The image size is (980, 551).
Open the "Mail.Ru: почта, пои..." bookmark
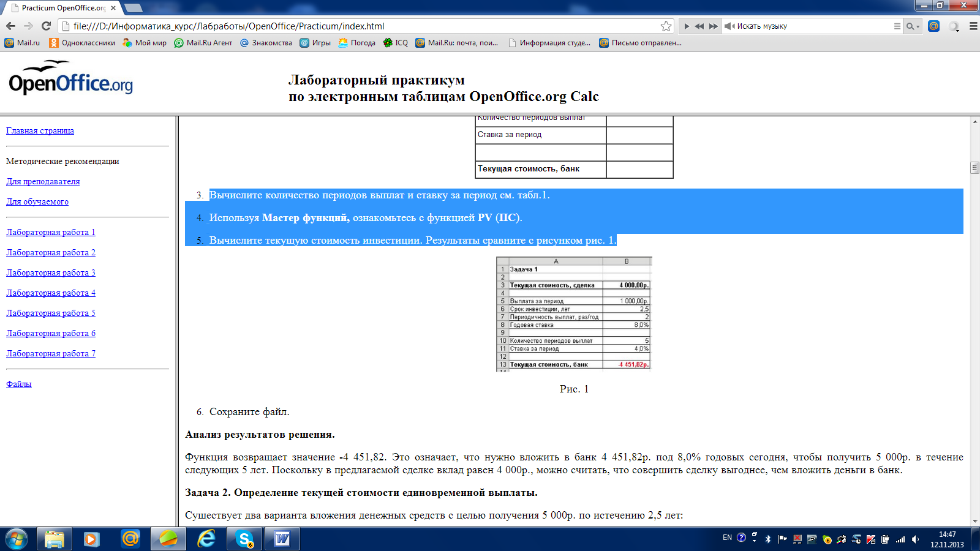[x=456, y=43]
